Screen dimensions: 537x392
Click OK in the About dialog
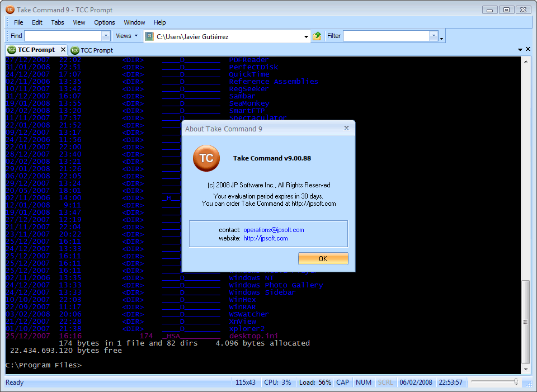[323, 258]
